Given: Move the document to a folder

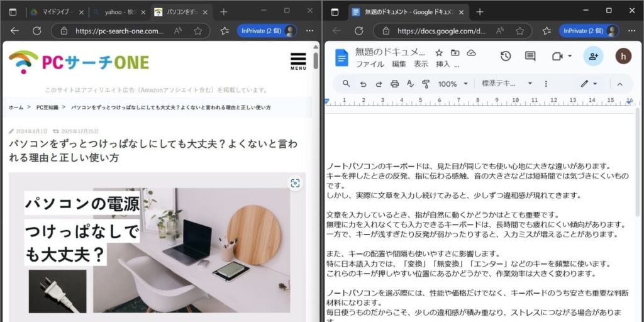Looking at the screenshot, I should click(455, 53).
